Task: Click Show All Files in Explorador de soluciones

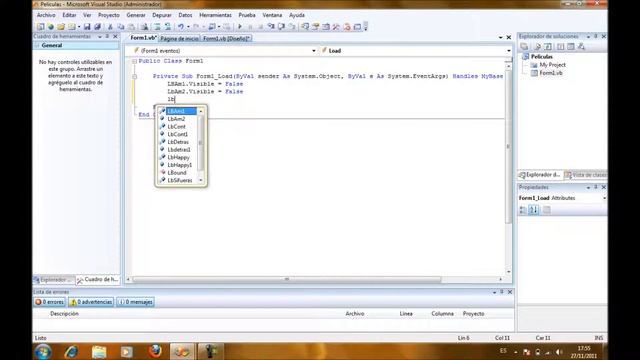Action: coord(537,47)
